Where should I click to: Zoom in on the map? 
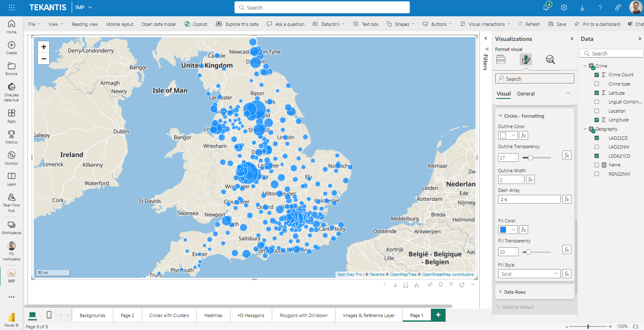pos(44,47)
